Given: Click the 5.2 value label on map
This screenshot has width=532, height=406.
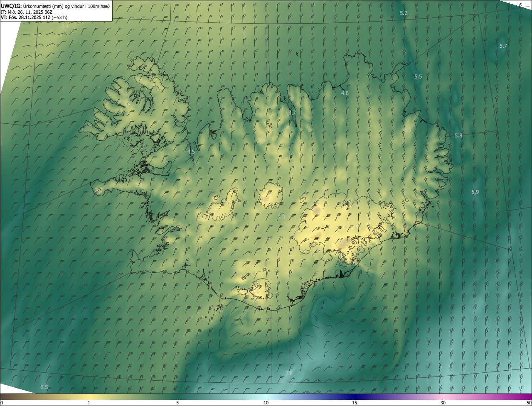Looking at the screenshot, I should click(x=404, y=13).
